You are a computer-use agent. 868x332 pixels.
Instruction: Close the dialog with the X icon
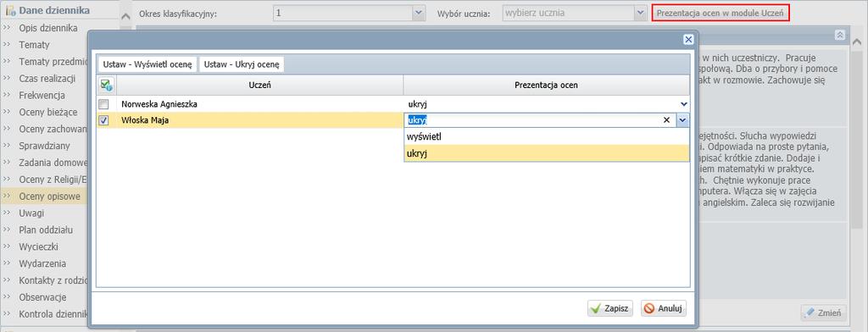click(688, 39)
